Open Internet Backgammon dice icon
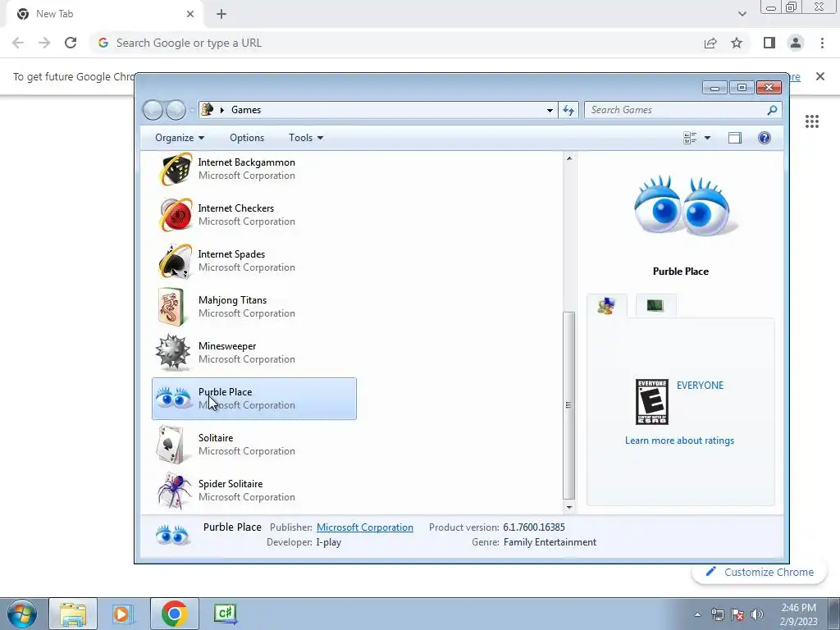 tap(176, 169)
